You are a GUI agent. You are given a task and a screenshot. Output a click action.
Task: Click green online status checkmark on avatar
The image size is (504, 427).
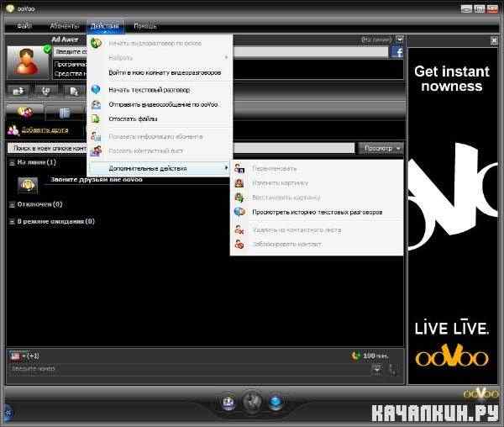coord(47,50)
